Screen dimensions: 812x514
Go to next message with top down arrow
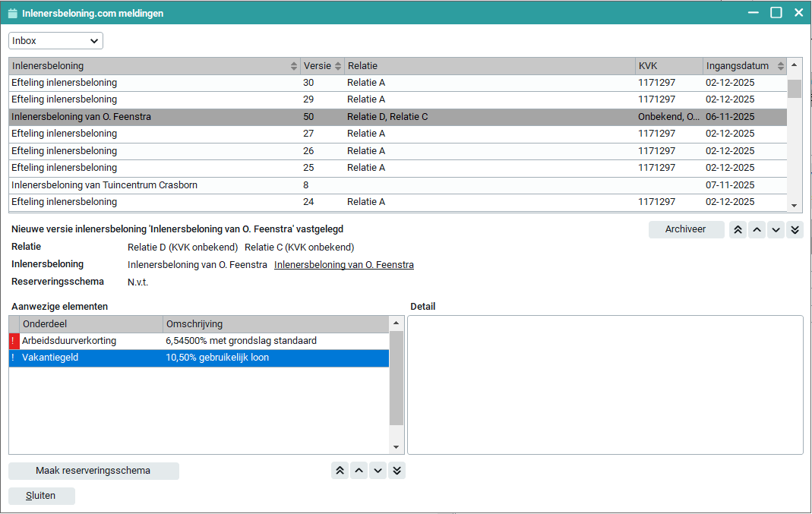pos(776,230)
